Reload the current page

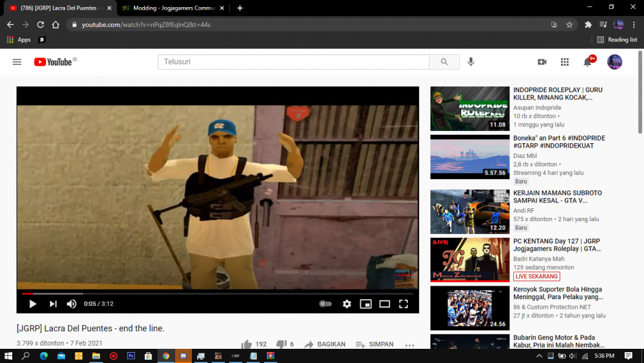click(x=40, y=25)
